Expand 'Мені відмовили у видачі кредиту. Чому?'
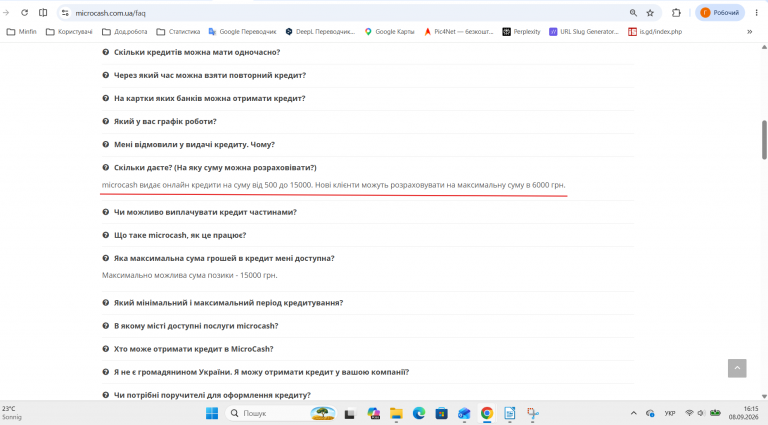This screenshot has height=425, width=768. [x=194, y=144]
